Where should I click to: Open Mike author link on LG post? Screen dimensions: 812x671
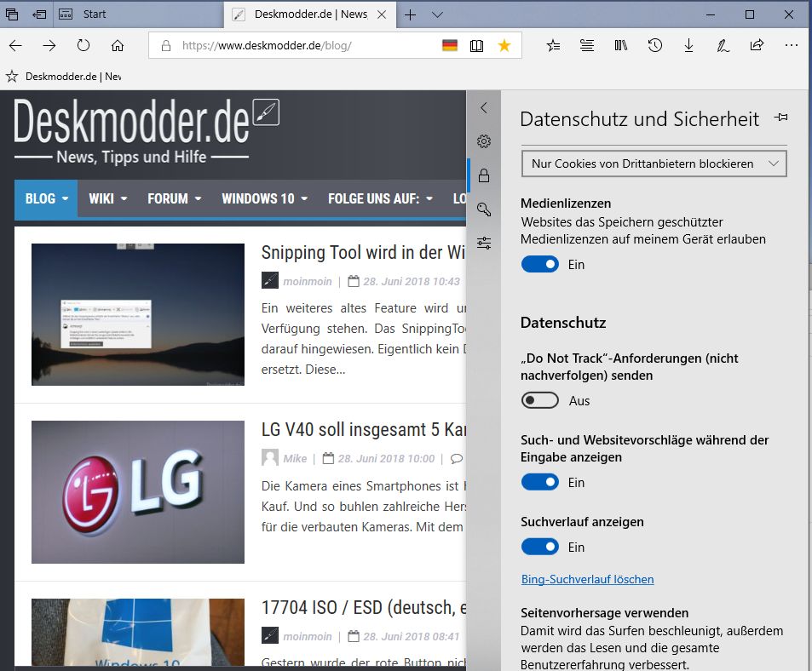[295, 458]
